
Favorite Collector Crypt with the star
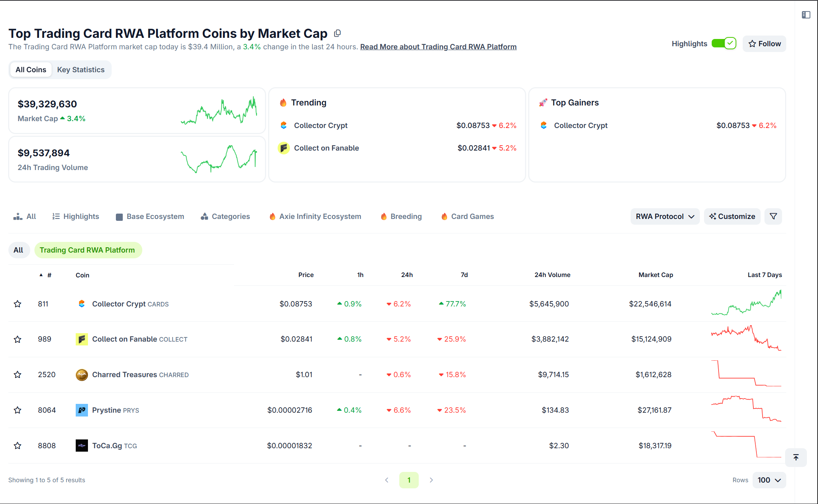point(18,304)
